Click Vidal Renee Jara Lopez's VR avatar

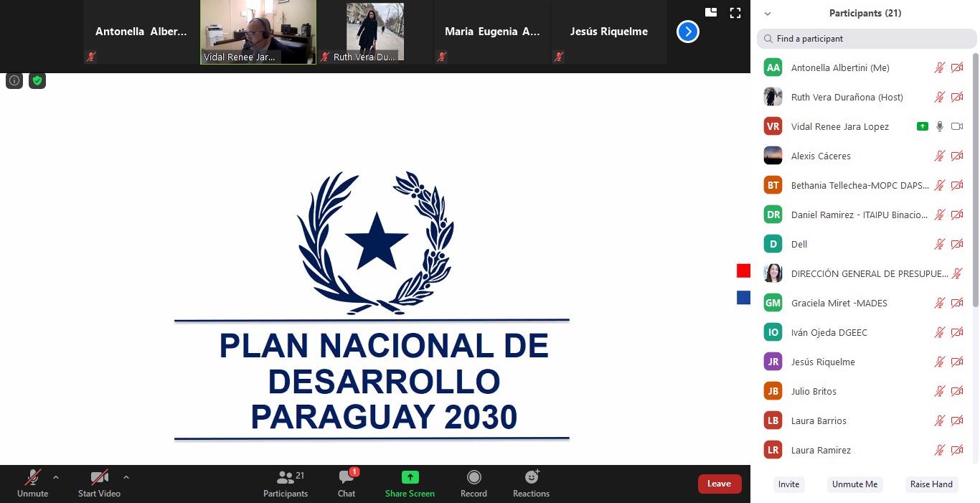tap(773, 126)
